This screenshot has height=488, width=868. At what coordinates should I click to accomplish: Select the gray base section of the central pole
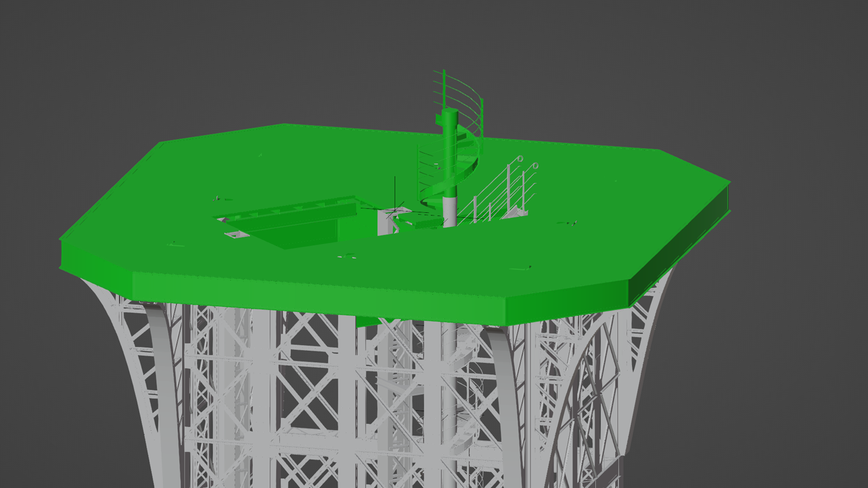coord(450,211)
